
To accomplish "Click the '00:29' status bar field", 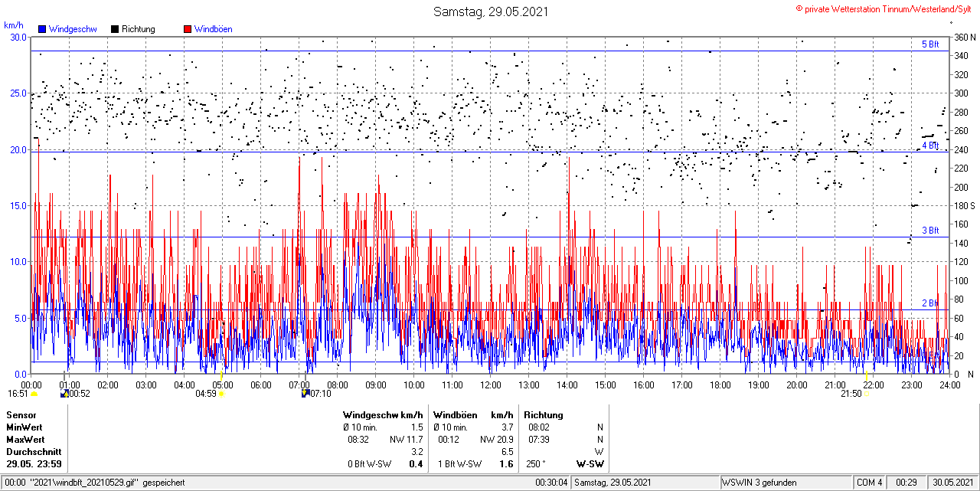I will (906, 483).
